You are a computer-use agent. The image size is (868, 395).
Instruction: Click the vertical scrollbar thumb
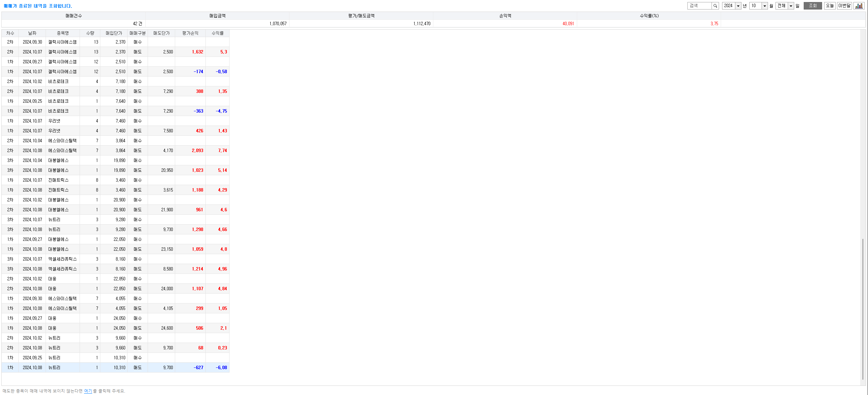pos(863,309)
